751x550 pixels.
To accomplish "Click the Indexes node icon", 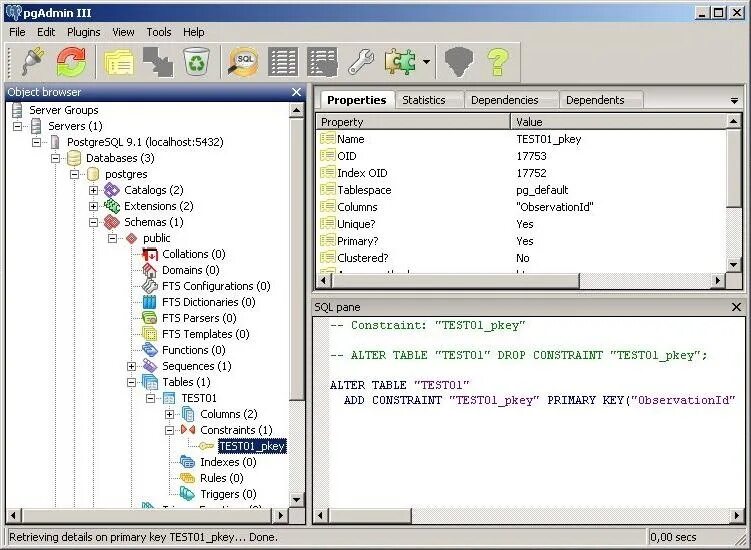I will (x=188, y=462).
